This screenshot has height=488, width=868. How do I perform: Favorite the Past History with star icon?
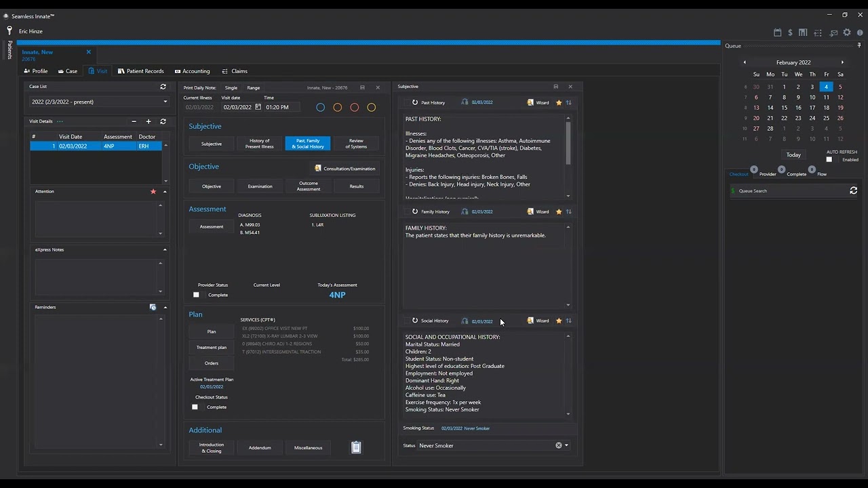click(559, 102)
